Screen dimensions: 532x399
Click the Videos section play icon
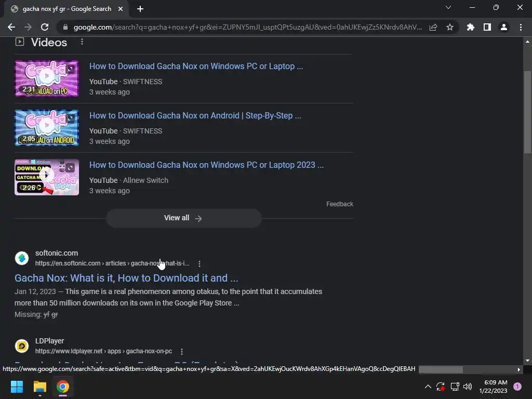pos(20,42)
